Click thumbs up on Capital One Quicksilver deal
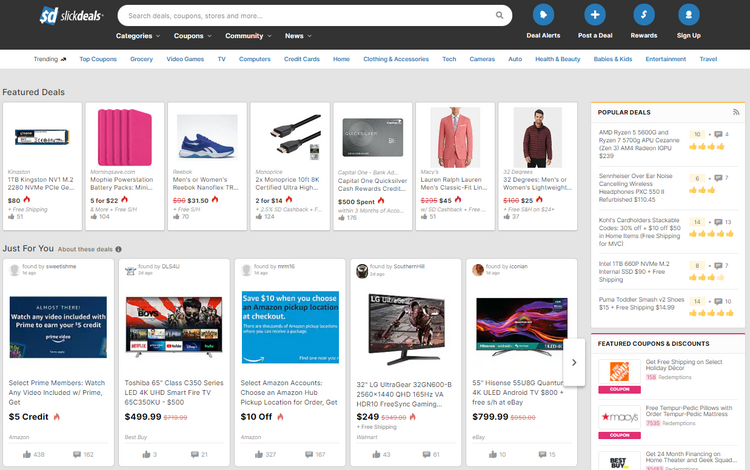The height and width of the screenshot is (470, 750). 342,218
